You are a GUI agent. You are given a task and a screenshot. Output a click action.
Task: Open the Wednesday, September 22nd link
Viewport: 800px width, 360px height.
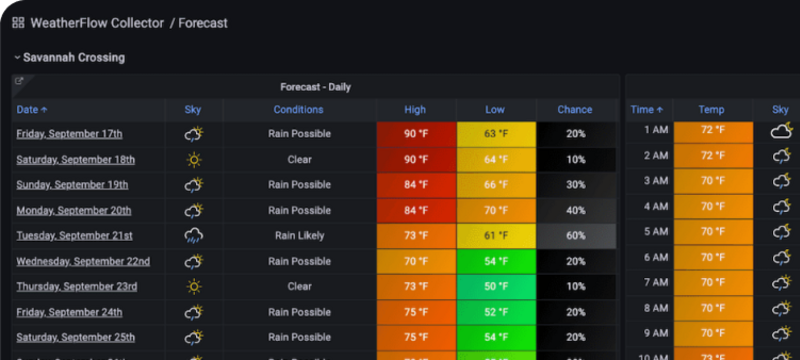click(x=83, y=262)
